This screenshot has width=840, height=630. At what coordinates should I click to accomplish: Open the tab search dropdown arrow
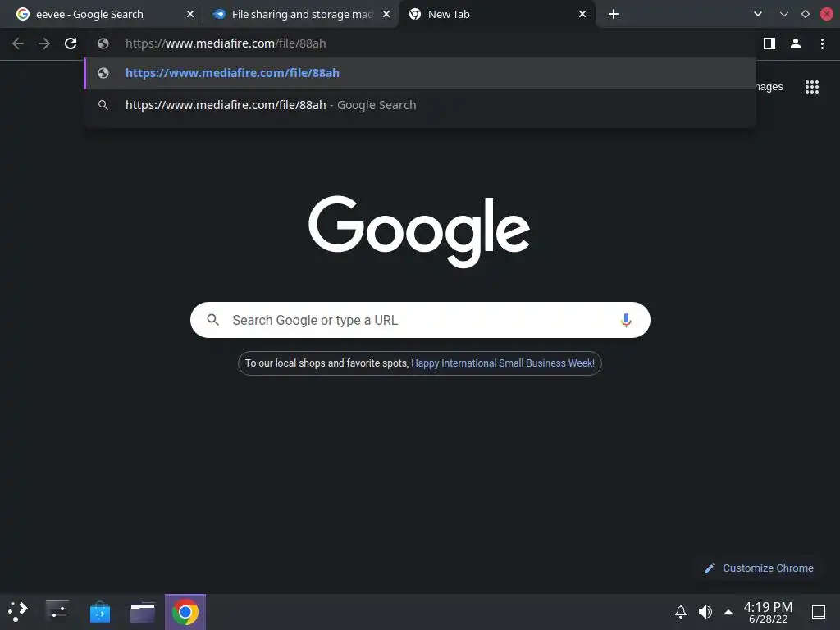point(757,15)
